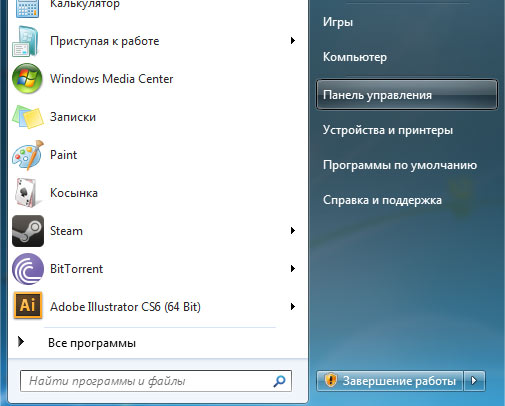Launch BitTorrent via its purple icon
This screenshot has height=406, width=505.
pyautogui.click(x=28, y=269)
